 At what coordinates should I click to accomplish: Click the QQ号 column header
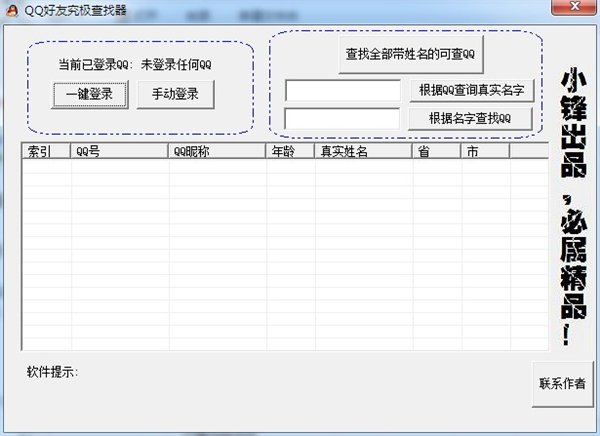pos(119,151)
